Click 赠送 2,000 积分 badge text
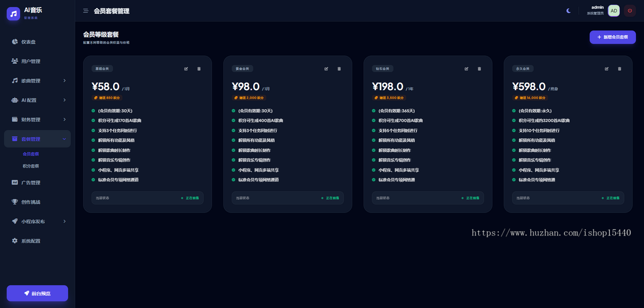644x308 pixels. (x=251, y=98)
